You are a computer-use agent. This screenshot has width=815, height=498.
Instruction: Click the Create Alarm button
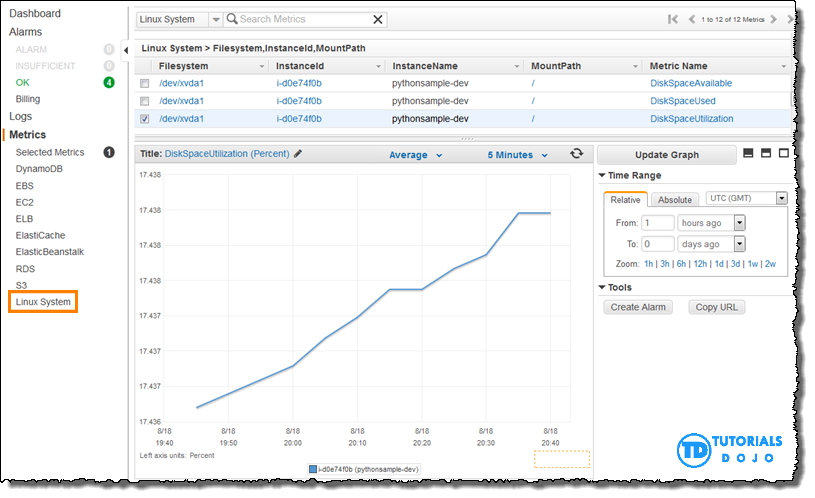pos(640,307)
